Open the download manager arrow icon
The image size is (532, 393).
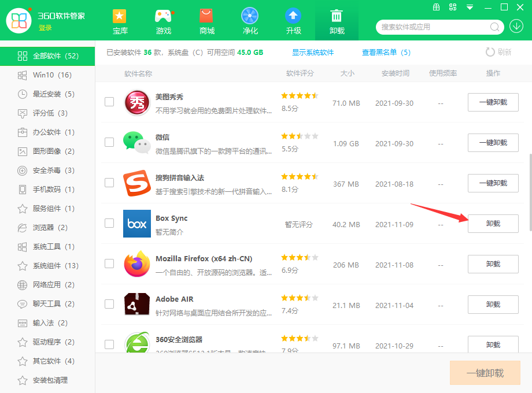[516, 26]
